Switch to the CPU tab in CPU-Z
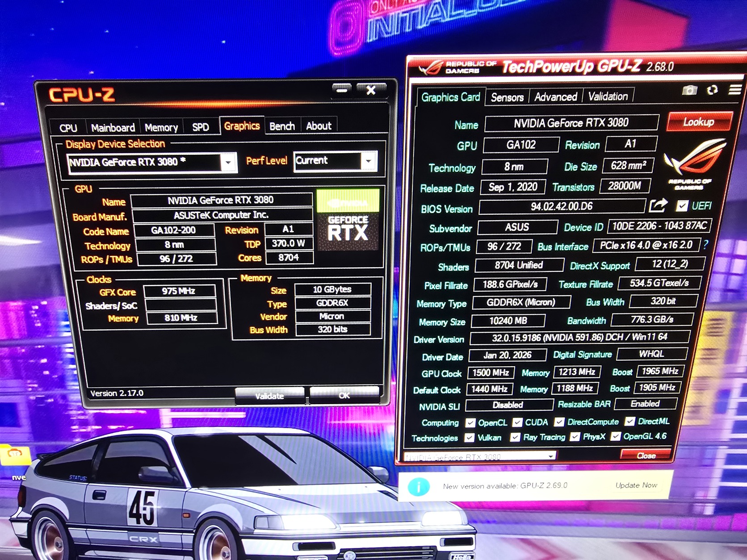Image resolution: width=747 pixels, height=560 pixels. click(x=68, y=128)
